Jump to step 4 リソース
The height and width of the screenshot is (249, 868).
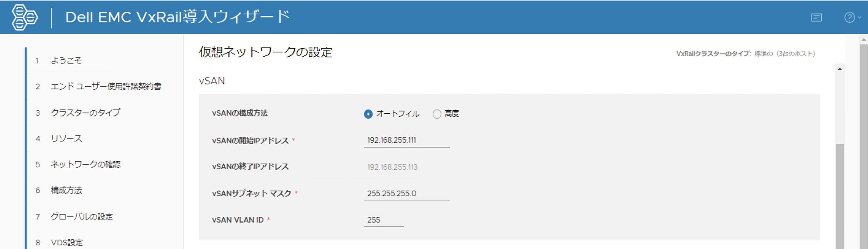(66, 139)
